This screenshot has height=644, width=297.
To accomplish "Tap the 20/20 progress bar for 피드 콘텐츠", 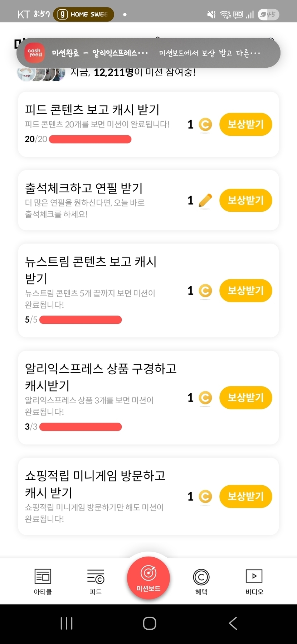I will pyautogui.click(x=90, y=139).
